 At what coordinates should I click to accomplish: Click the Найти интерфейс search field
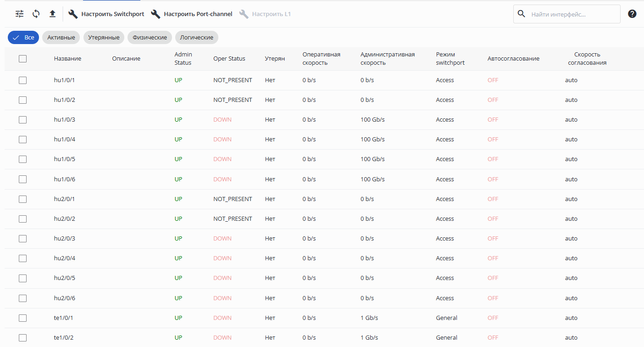tap(572, 14)
